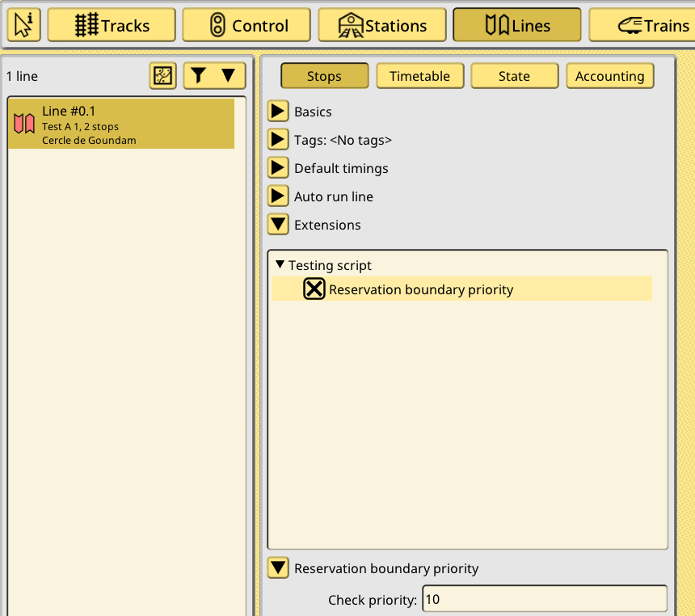Collapse the Extensions section
Viewport: 695px width, 616px height.
(x=278, y=225)
